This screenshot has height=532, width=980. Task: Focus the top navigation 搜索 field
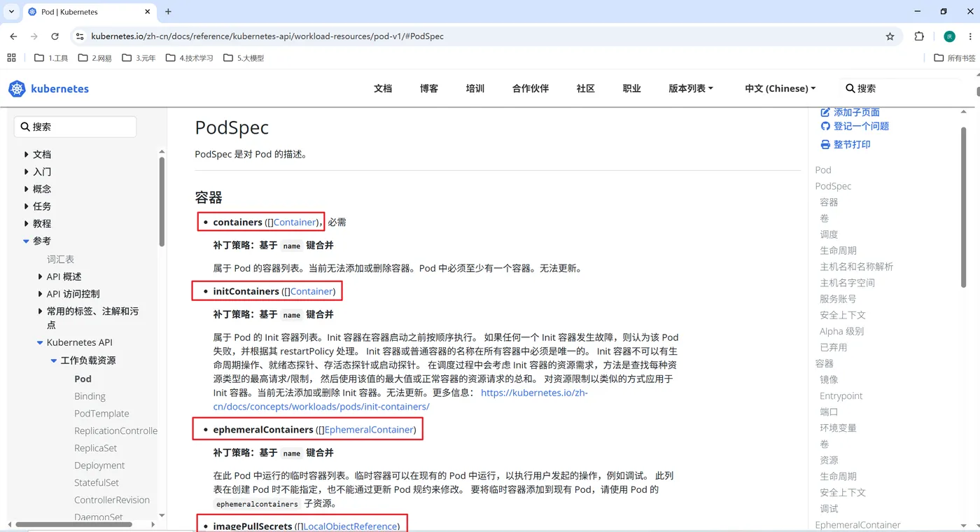pyautogui.click(x=903, y=88)
